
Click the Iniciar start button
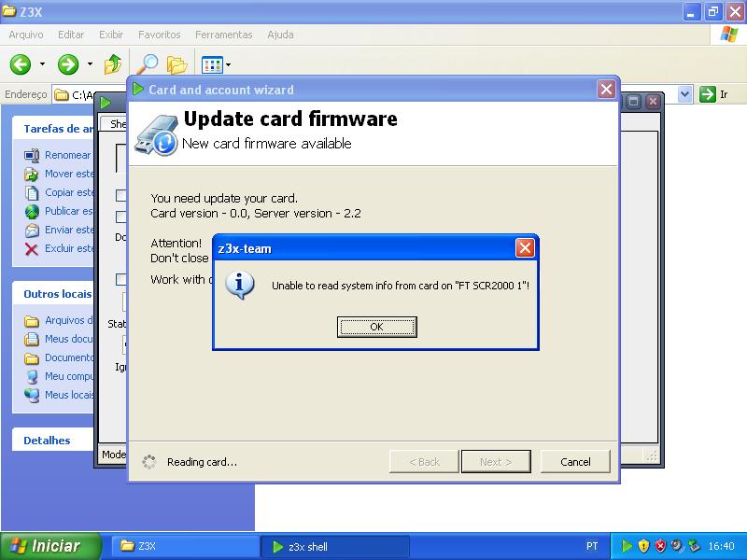[50, 546]
